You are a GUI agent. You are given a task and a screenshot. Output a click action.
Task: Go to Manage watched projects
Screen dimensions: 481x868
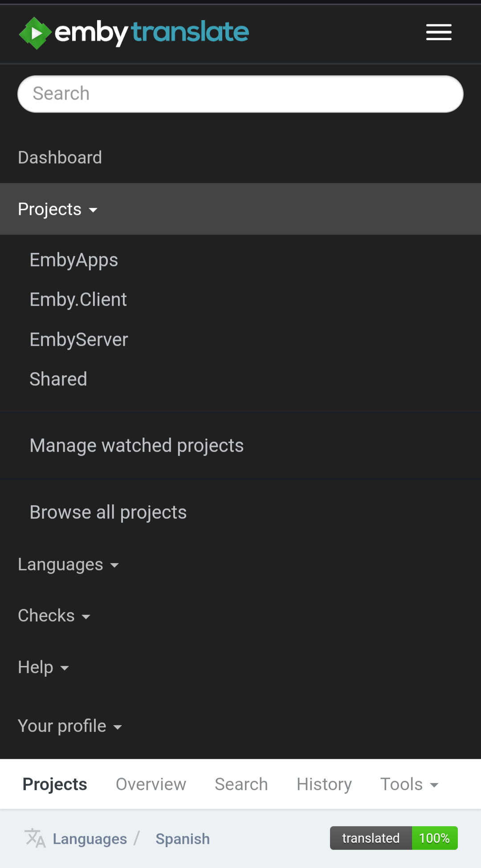tap(137, 446)
